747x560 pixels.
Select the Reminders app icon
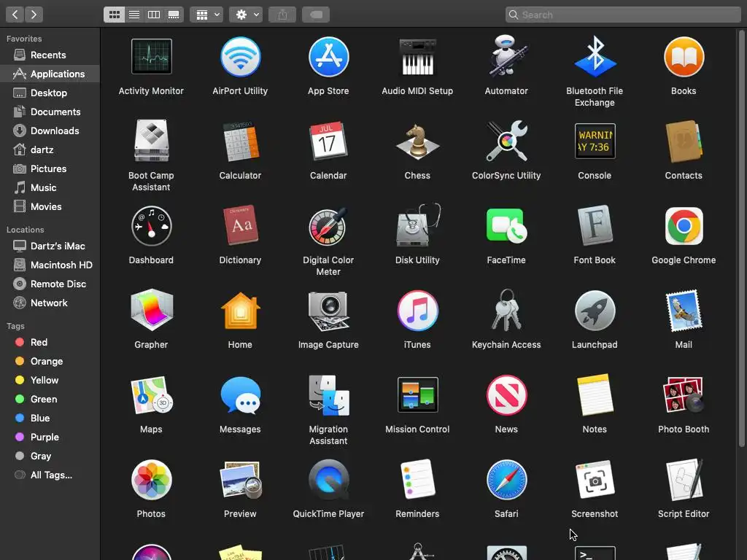click(x=417, y=479)
